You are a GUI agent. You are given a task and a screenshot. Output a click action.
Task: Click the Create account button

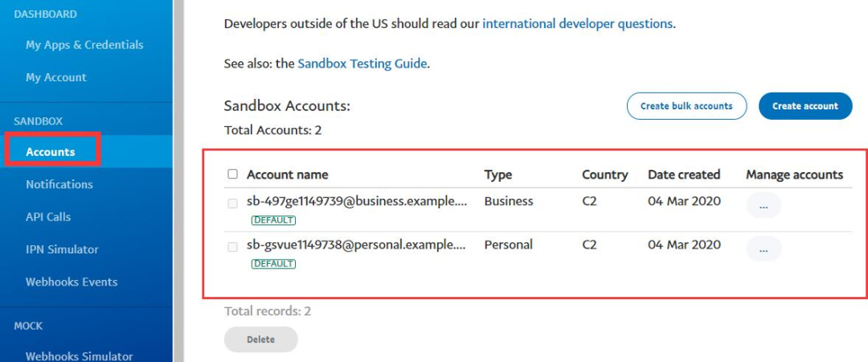point(805,106)
